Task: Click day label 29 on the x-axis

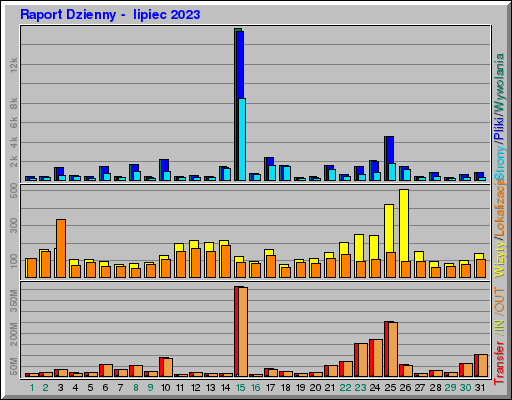Action: pyautogui.click(x=450, y=388)
